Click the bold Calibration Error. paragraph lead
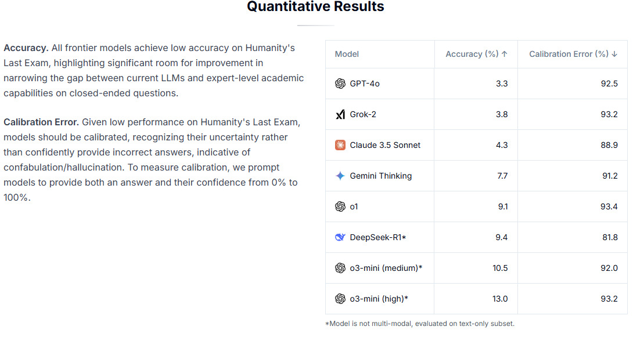Screen dimensions: 644x337 pos(41,122)
